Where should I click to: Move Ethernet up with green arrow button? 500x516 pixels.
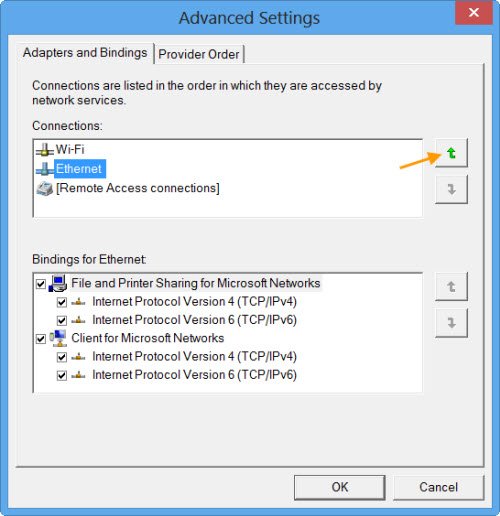click(x=451, y=153)
